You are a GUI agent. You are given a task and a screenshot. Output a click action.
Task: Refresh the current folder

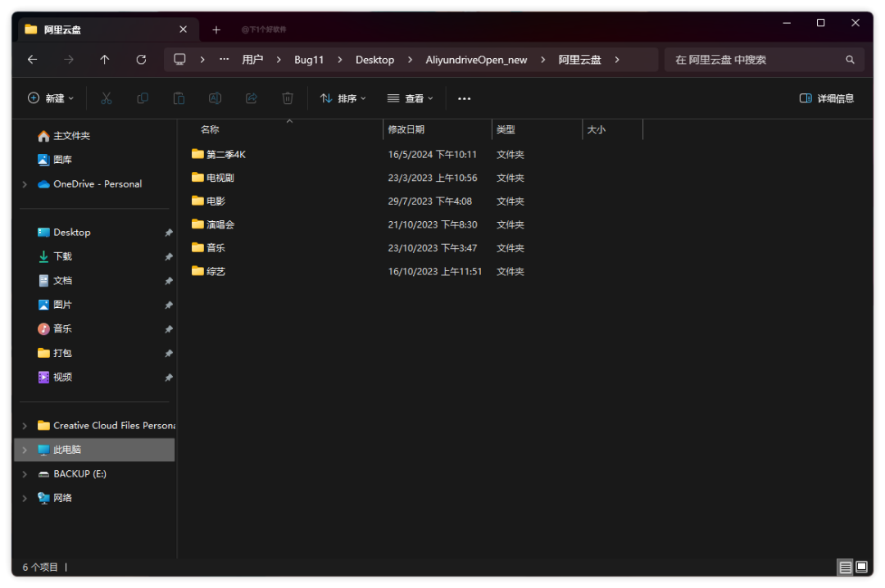141,59
